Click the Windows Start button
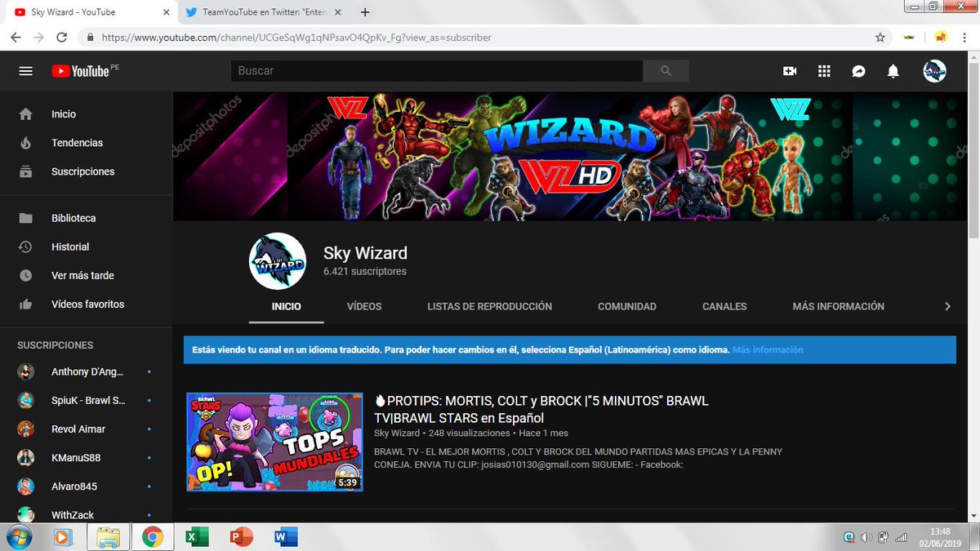This screenshot has width=980, height=551. tap(18, 537)
